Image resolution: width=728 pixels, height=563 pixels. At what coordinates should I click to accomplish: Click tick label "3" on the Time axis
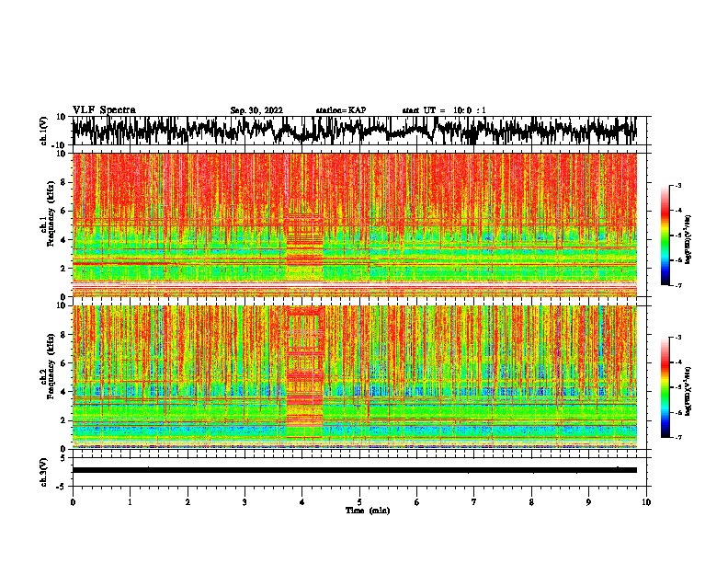(x=245, y=502)
